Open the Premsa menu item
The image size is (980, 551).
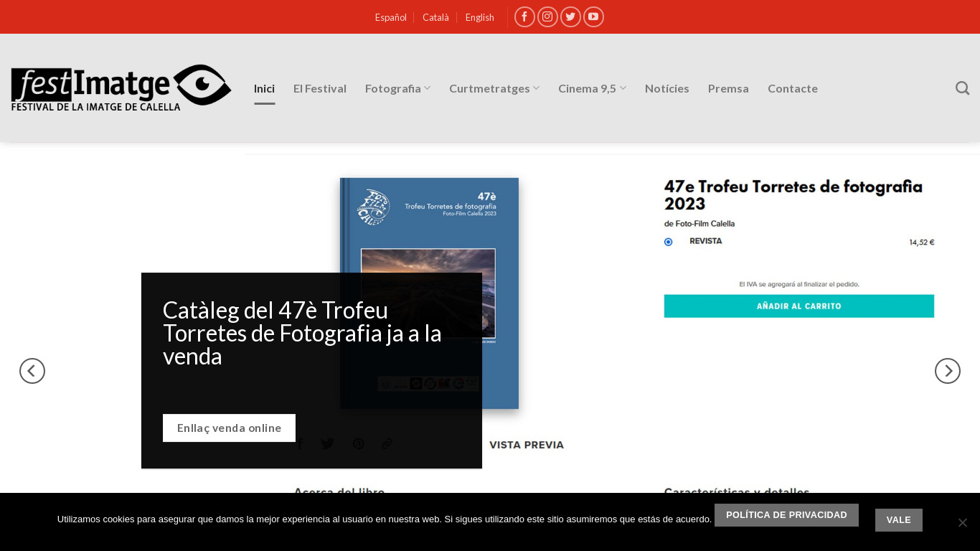click(728, 88)
